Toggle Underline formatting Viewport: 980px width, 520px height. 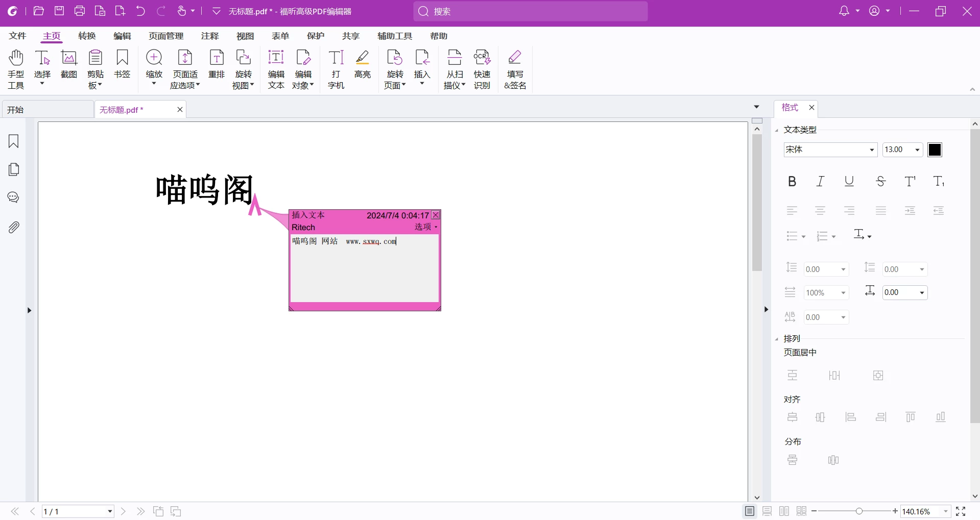point(849,181)
